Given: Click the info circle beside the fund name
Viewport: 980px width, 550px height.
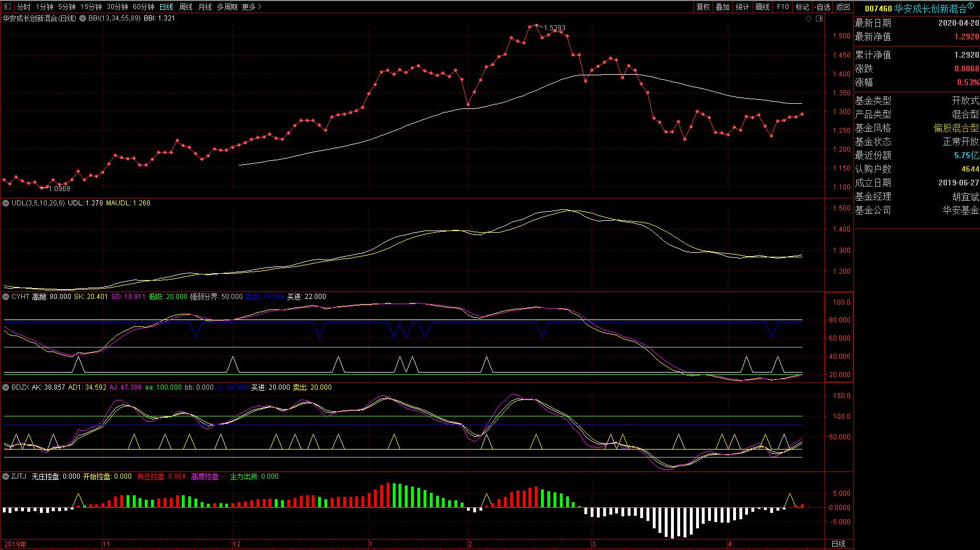Looking at the screenshot, I should click(970, 6).
